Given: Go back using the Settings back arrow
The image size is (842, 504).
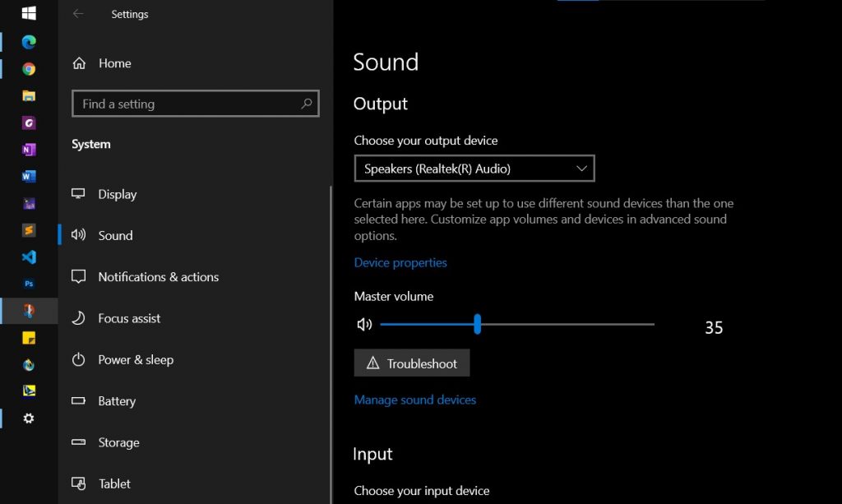Looking at the screenshot, I should 78,14.
